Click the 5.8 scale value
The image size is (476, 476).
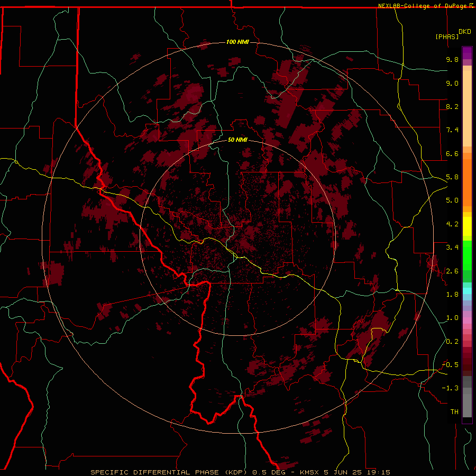(x=452, y=177)
